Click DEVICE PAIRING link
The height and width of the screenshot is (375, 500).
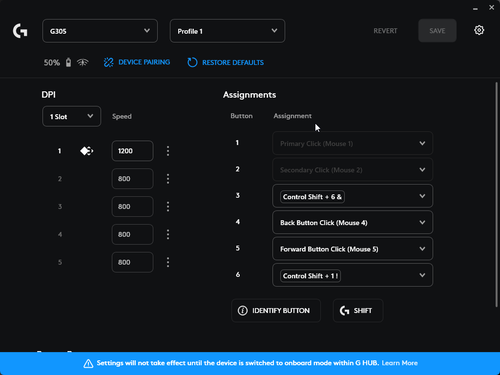[144, 62]
